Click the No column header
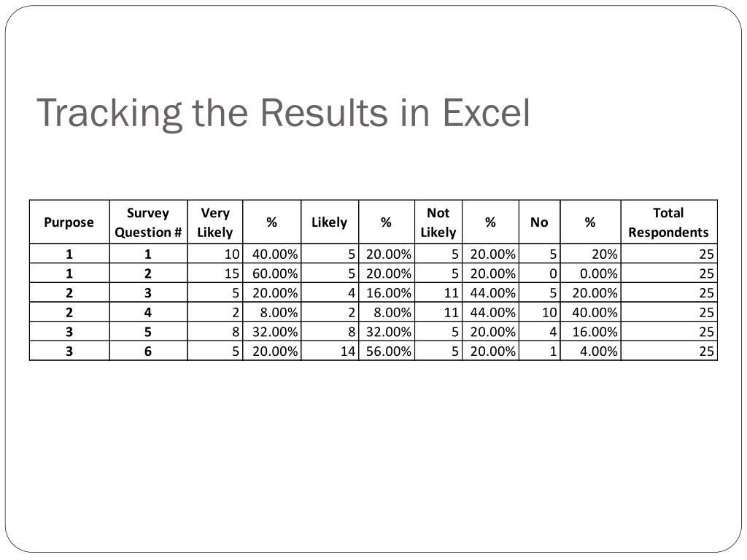This screenshot has width=747, height=560. [539, 222]
